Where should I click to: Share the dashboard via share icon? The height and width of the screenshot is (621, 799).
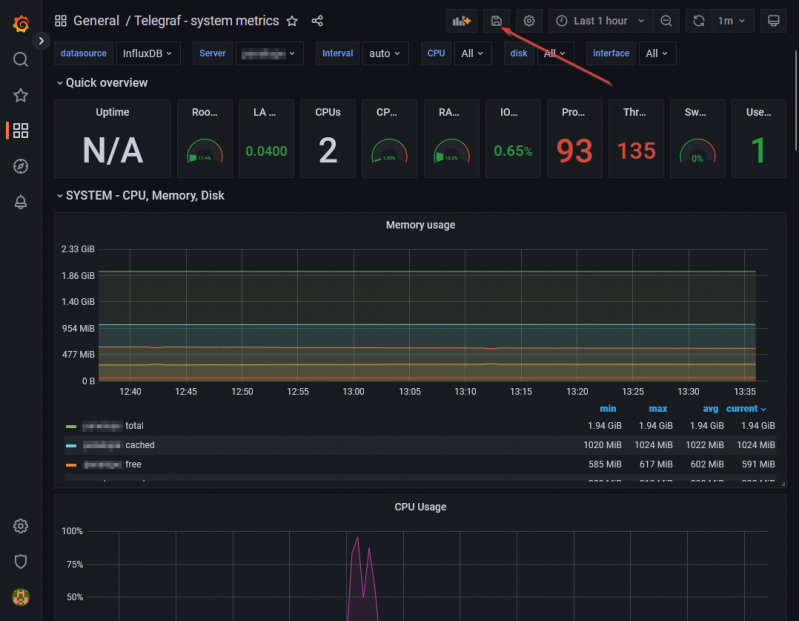(317, 21)
